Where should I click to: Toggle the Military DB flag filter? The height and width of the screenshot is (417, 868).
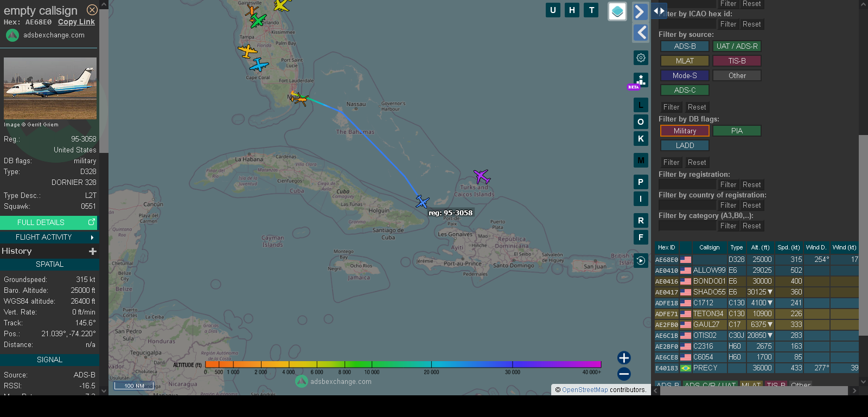685,131
